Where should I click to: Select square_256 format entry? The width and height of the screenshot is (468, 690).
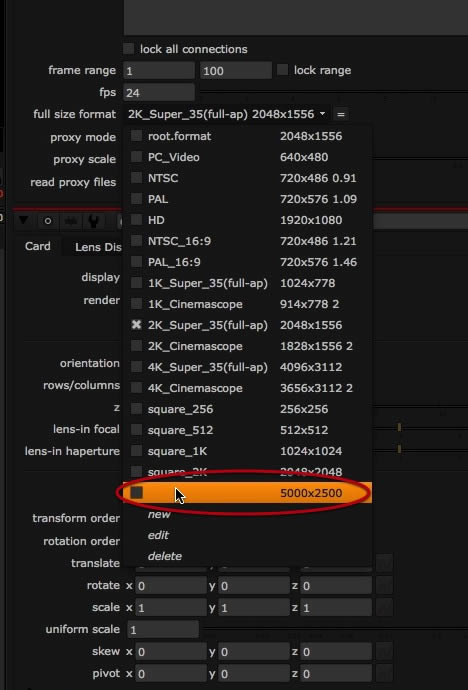pos(248,409)
